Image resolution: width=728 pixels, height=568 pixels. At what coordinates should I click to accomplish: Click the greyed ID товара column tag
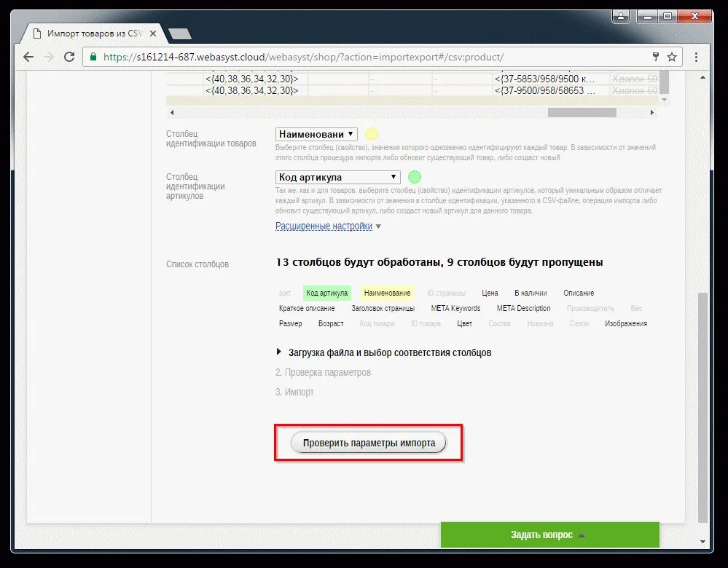point(426,323)
